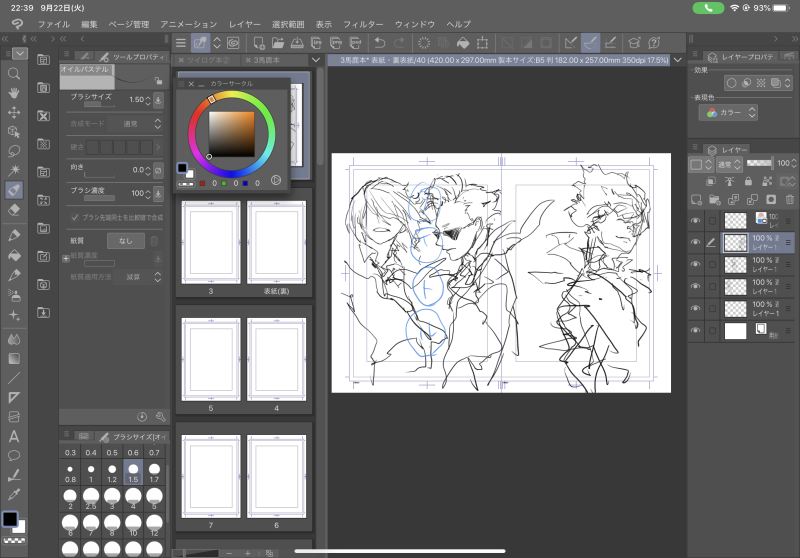
Task: Select page 3 thumbnail
Action: (211, 242)
